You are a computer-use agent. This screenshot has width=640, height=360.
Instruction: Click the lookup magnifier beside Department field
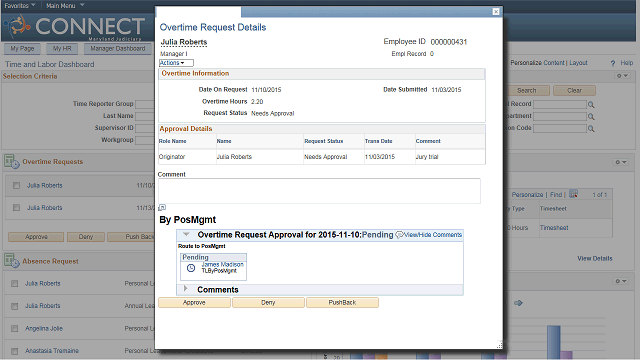tap(591, 117)
